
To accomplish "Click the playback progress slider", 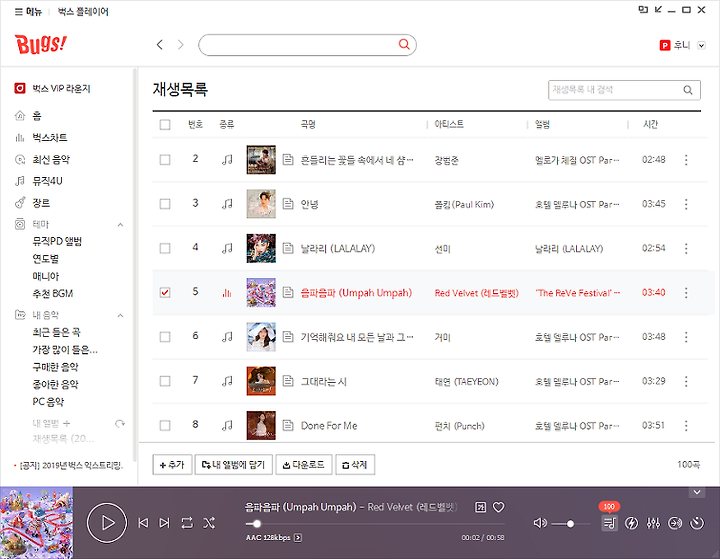I will 375,524.
